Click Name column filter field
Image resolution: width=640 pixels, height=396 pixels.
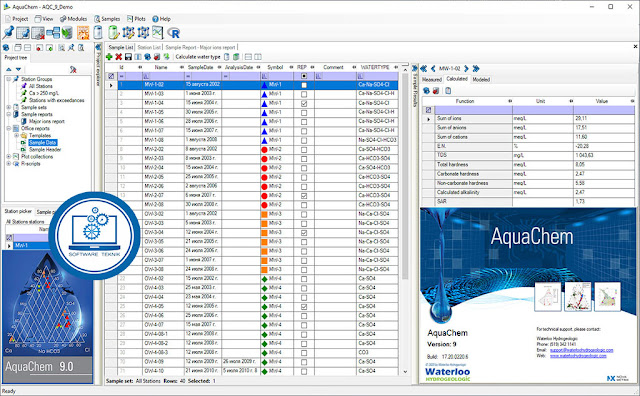pyautogui.click(x=163, y=76)
